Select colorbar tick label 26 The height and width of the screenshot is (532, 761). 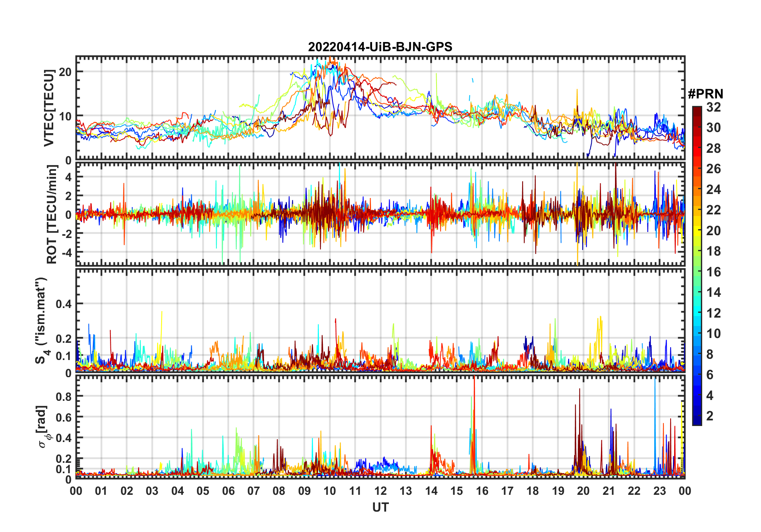coord(714,169)
